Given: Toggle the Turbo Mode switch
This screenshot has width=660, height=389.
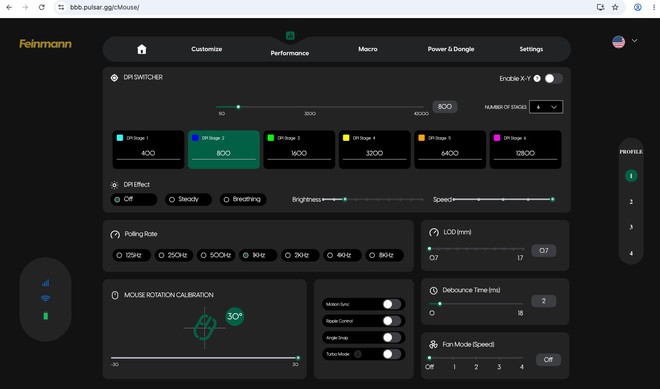Looking at the screenshot, I should [391, 354].
